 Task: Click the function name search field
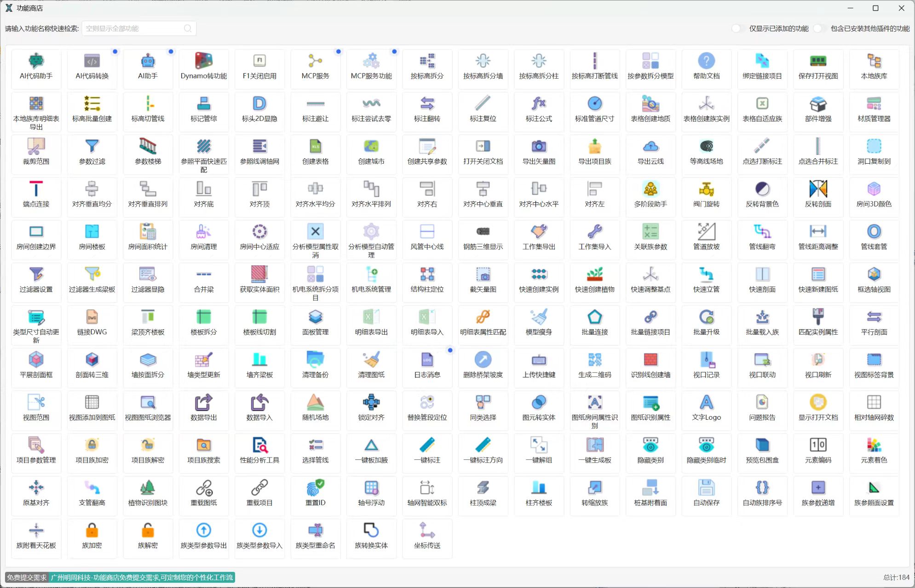[x=133, y=29]
